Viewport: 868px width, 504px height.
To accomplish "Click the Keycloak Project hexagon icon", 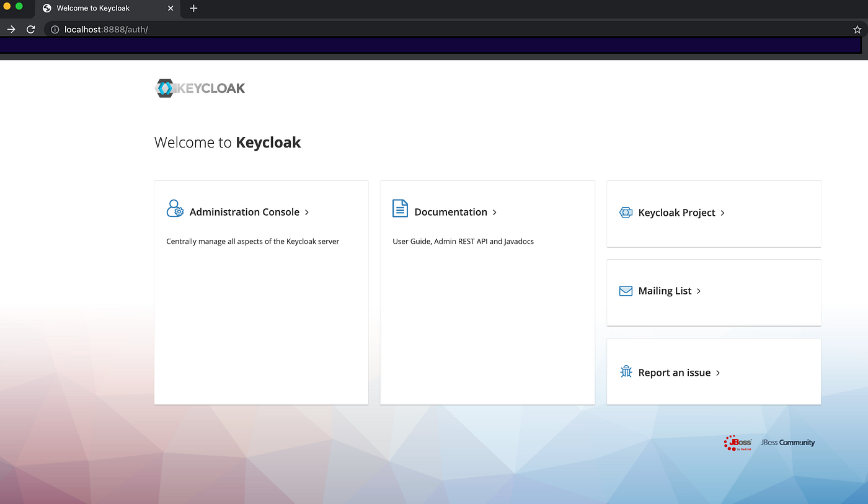I will 626,212.
